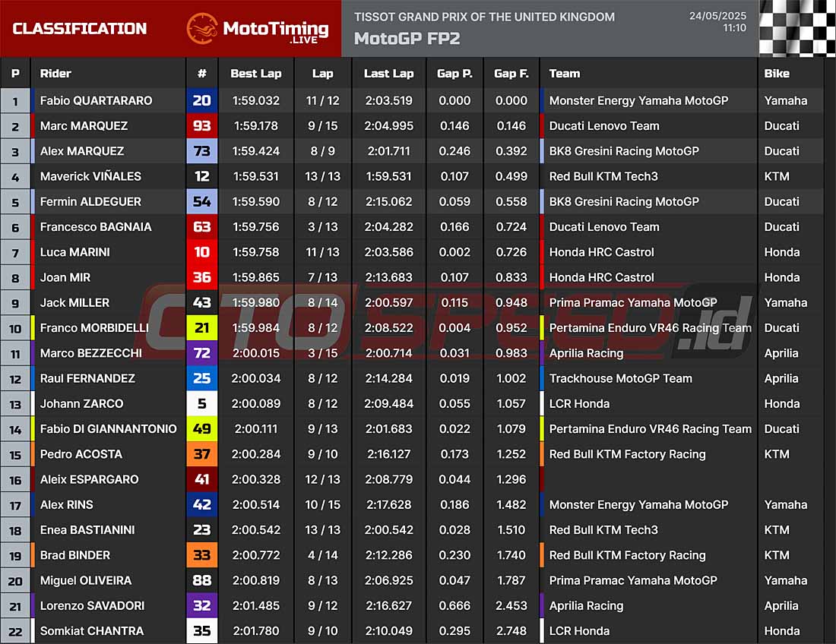Select rider Francesco BAGNAIA
This screenshot has height=644, width=836.
coord(96,227)
